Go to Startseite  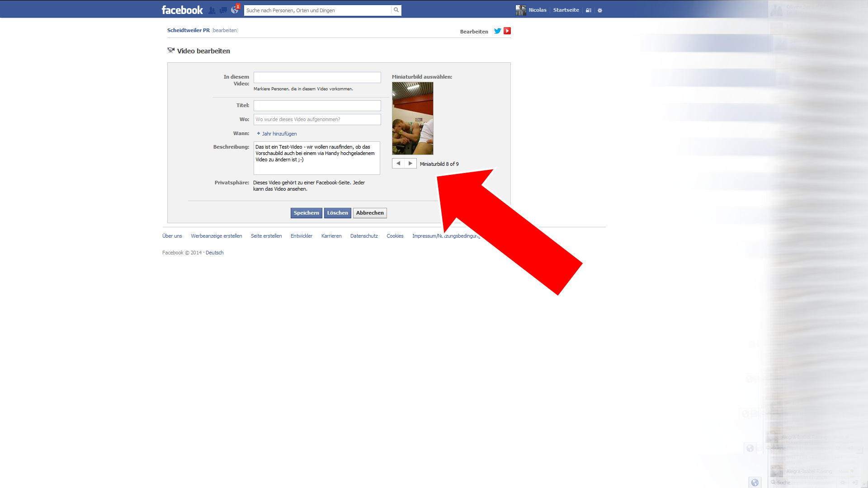pos(566,10)
